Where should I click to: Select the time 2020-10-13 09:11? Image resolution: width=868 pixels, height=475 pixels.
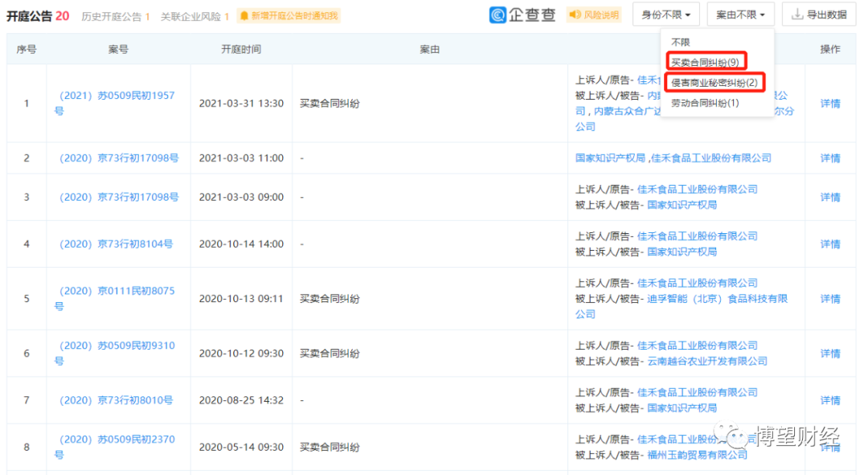[241, 299]
